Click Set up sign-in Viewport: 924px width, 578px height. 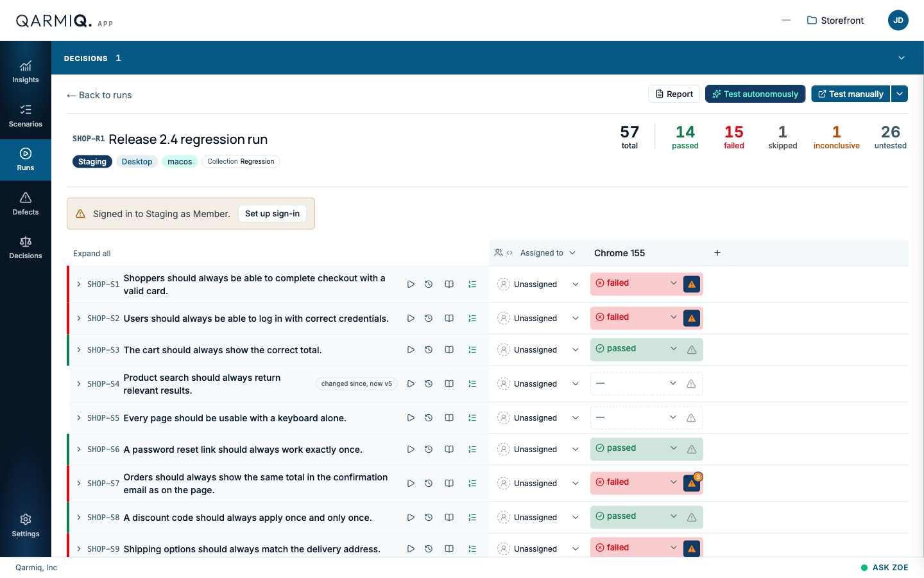coord(272,214)
